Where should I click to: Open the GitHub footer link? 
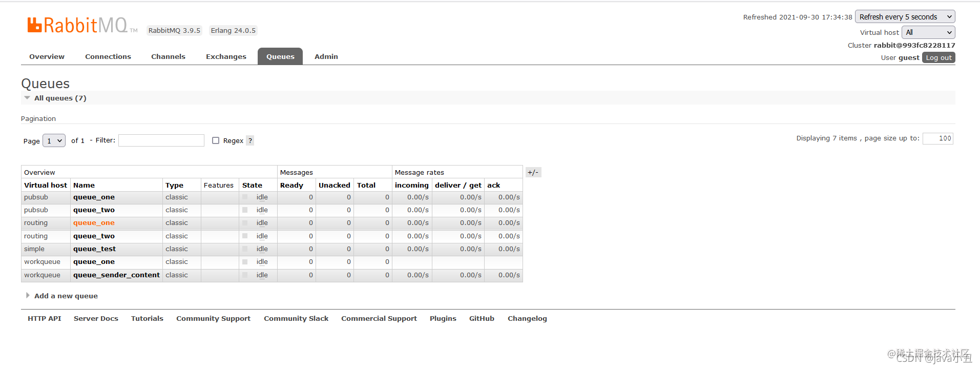pyautogui.click(x=482, y=318)
